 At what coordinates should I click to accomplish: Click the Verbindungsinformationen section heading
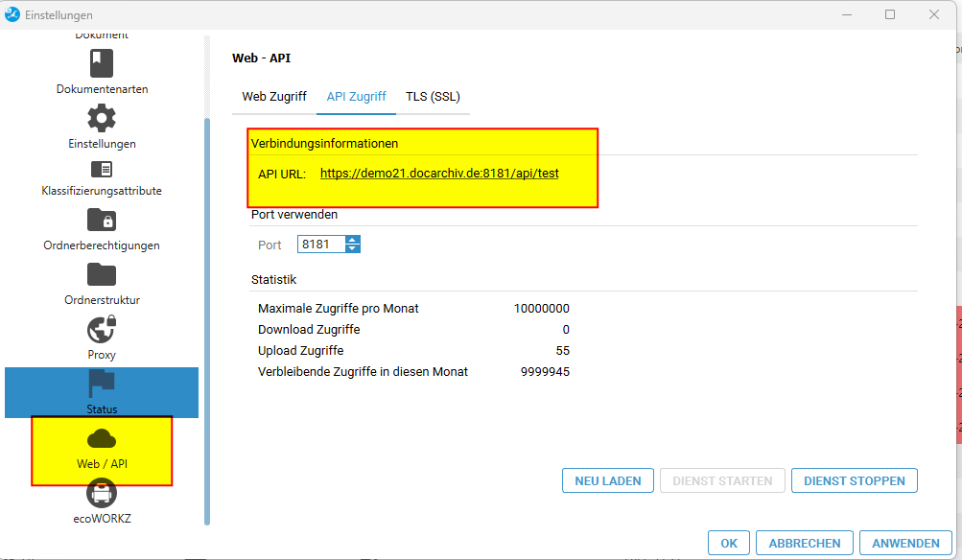click(324, 144)
